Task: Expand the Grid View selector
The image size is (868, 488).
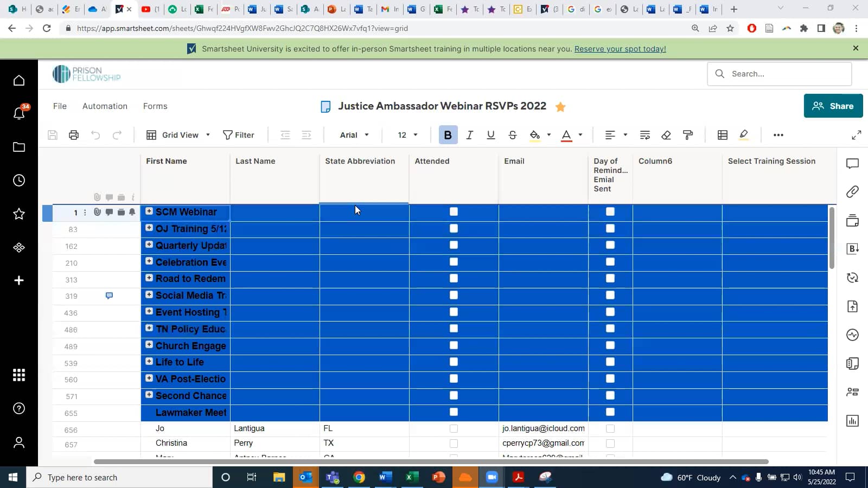Action: [208, 134]
